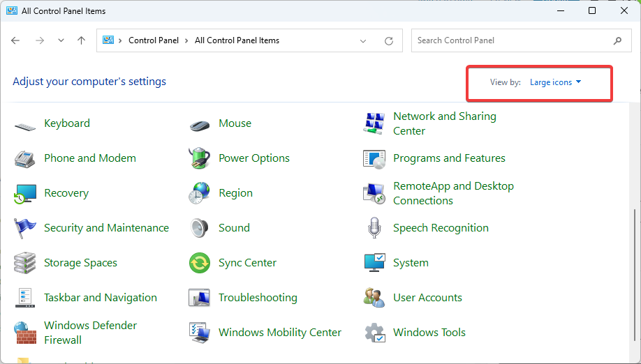
Task: Go forward using the forward arrow
Action: click(40, 40)
